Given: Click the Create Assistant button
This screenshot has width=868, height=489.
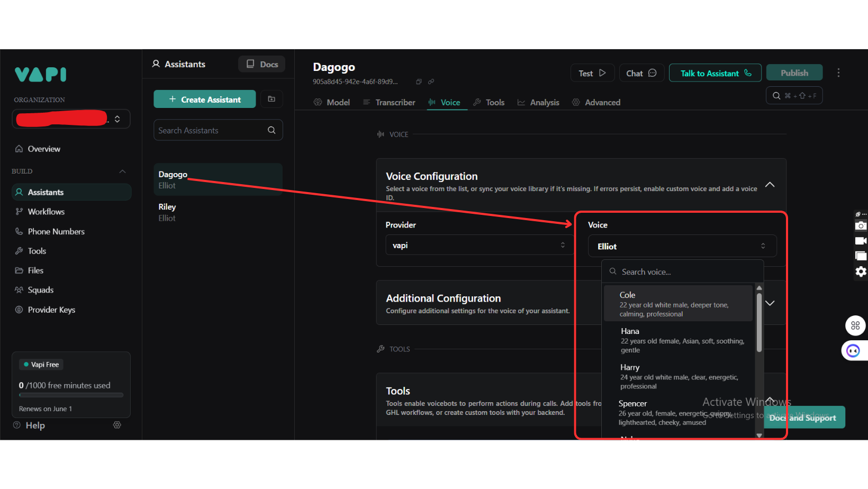Looking at the screenshot, I should click(x=204, y=99).
